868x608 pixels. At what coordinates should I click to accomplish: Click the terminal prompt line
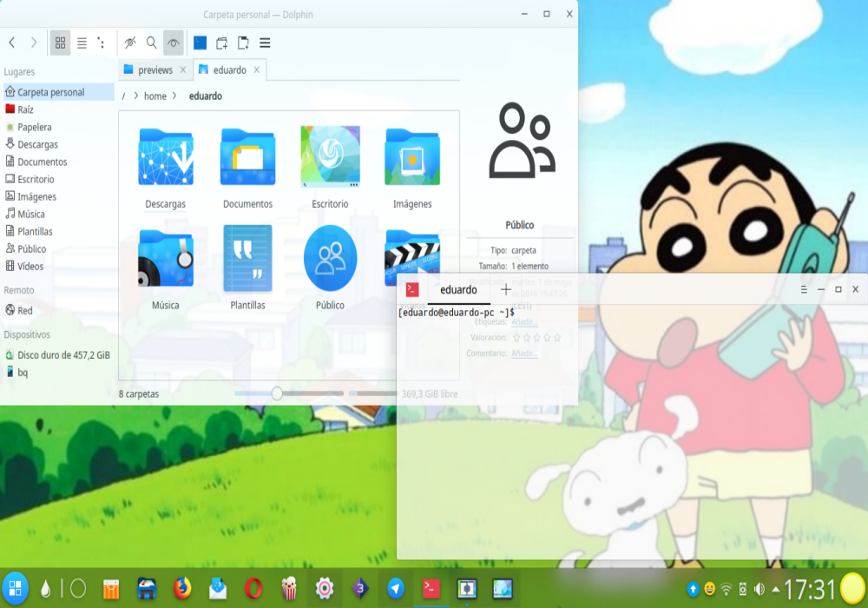coord(457,313)
